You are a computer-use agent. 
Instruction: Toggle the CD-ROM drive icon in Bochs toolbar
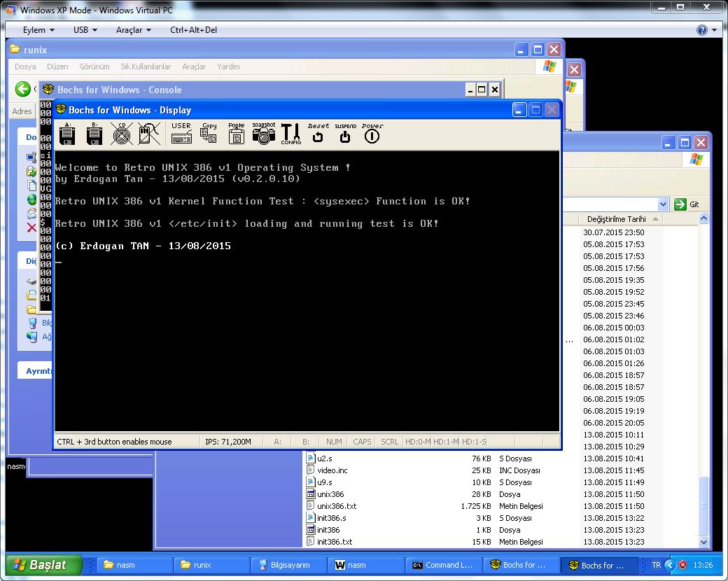[x=122, y=134]
